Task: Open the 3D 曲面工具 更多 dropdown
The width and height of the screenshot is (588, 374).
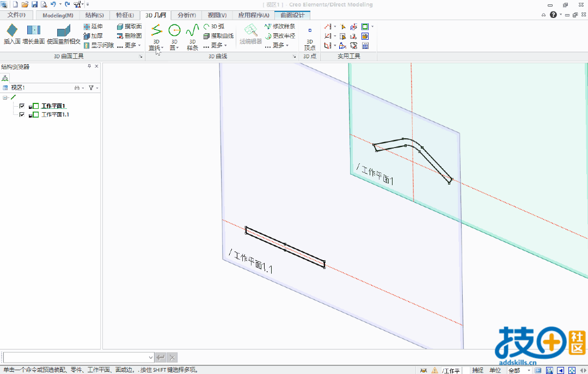Action: [130, 45]
